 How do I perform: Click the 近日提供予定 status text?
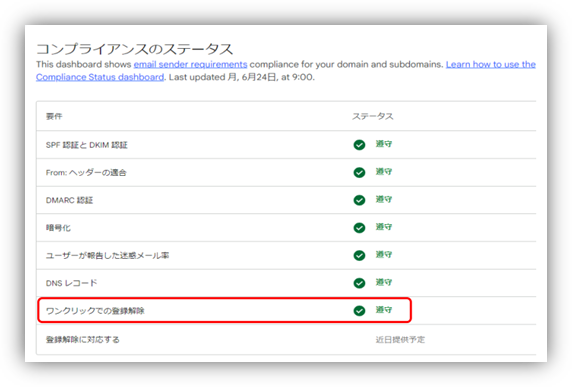pyautogui.click(x=400, y=340)
